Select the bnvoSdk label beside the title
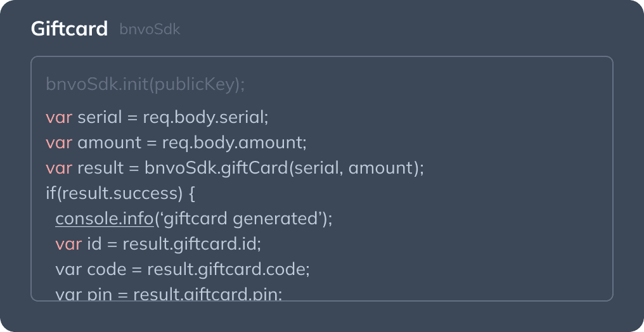The height and width of the screenshot is (332, 644). click(150, 29)
